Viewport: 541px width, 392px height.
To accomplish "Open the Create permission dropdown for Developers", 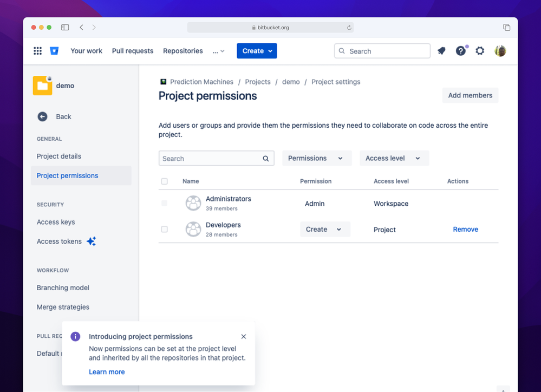I will click(325, 229).
